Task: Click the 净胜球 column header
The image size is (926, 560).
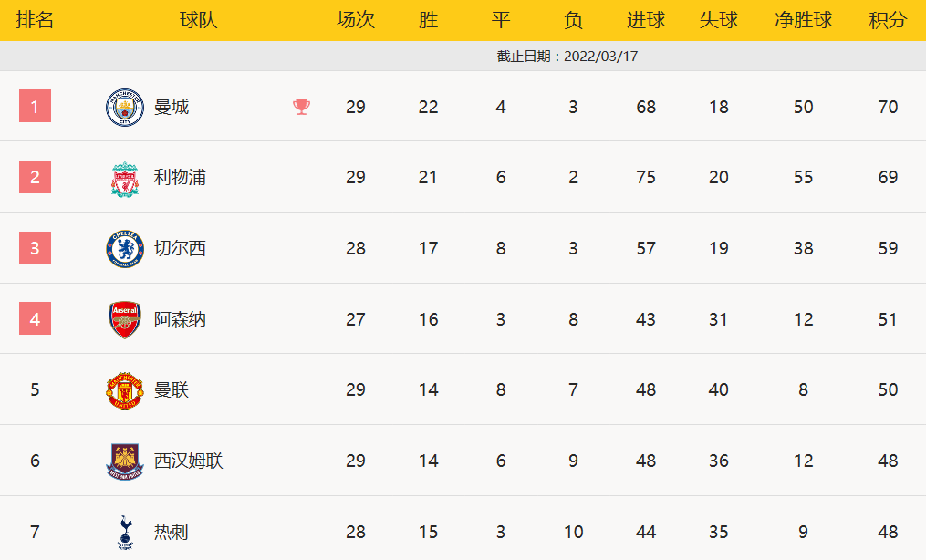Action: click(x=803, y=20)
